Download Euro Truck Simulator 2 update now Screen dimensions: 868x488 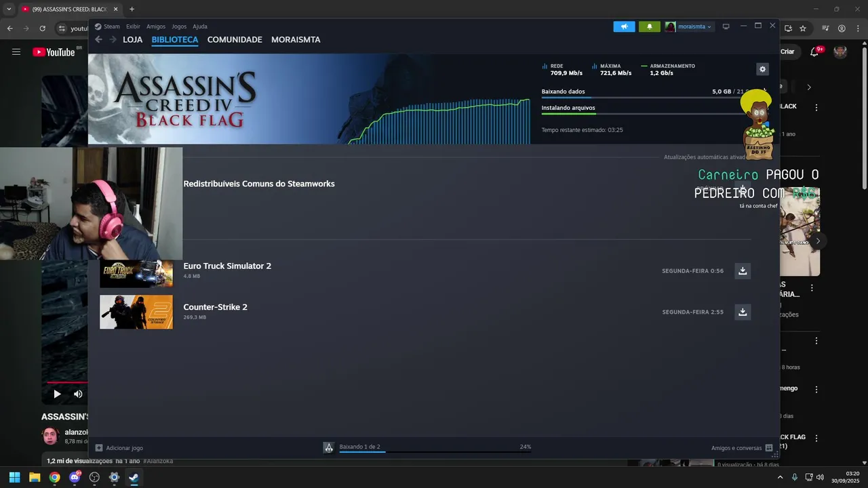[743, 270]
